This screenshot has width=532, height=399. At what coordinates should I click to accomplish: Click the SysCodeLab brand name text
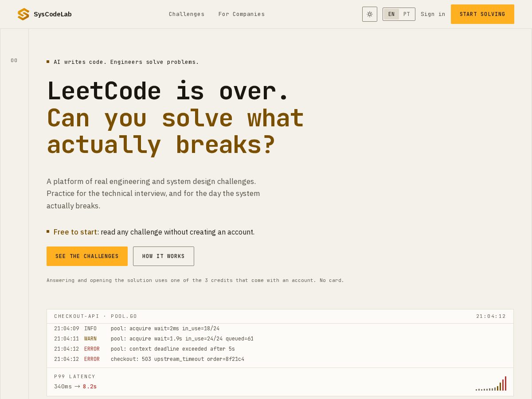coord(53,14)
